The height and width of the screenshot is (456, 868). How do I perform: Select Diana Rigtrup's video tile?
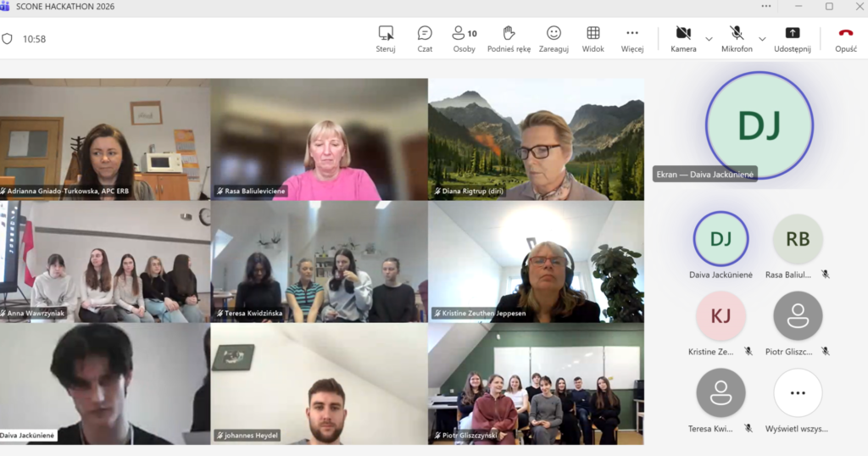point(536,139)
